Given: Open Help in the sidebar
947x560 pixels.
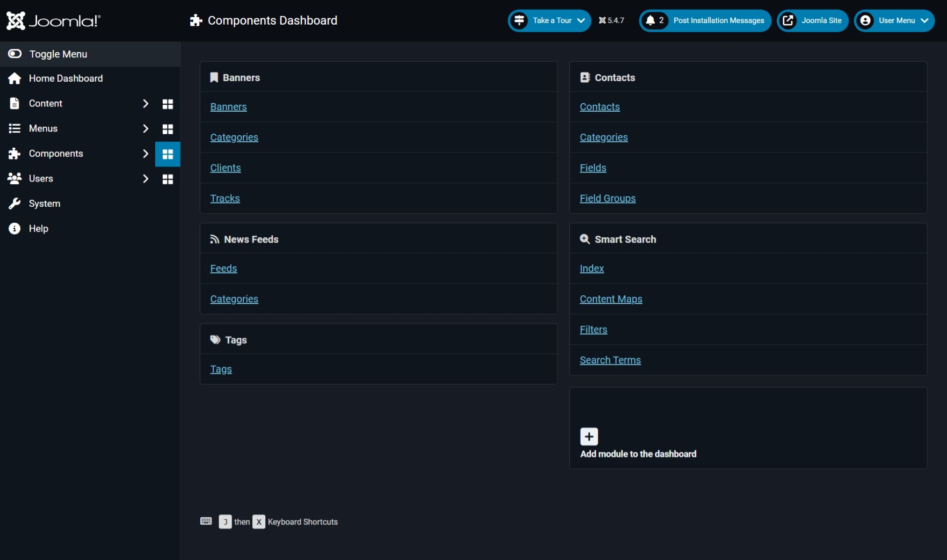Looking at the screenshot, I should tap(39, 229).
